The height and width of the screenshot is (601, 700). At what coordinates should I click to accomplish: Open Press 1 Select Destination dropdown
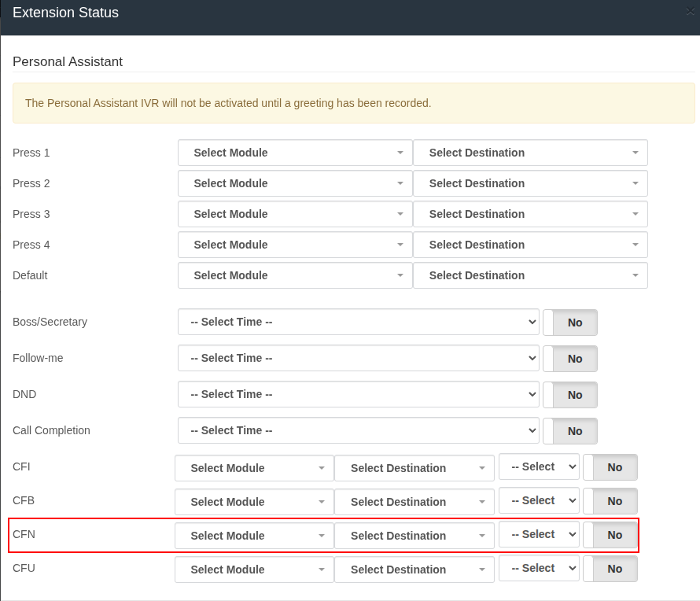(x=530, y=153)
